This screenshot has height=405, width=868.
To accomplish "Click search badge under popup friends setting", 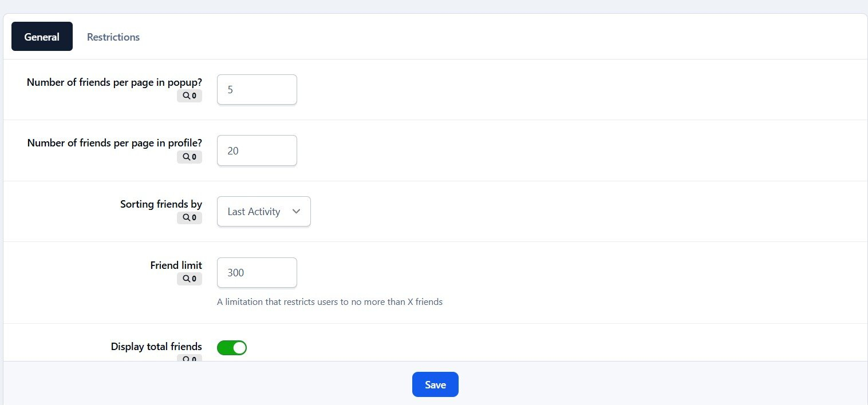I will click(x=190, y=96).
